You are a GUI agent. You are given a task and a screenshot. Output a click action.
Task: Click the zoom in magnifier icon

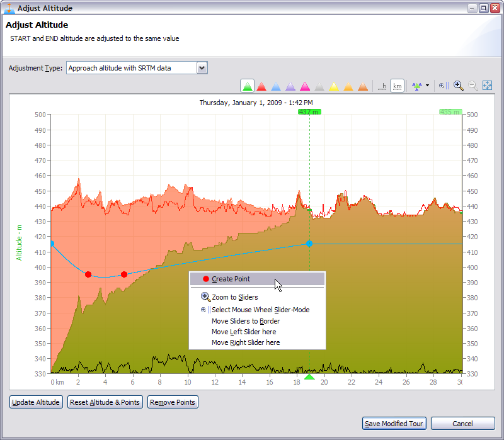(x=458, y=86)
